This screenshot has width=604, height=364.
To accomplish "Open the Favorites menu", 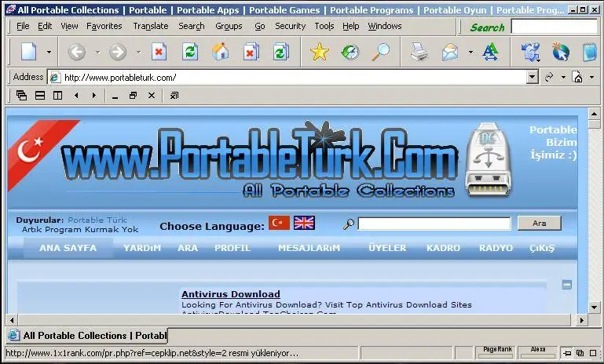I will (x=104, y=26).
